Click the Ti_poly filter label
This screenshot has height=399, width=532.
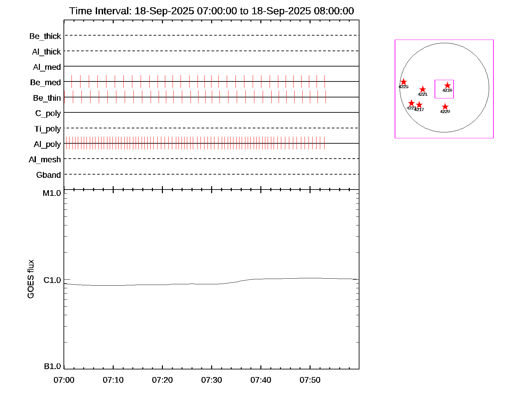pyautogui.click(x=48, y=129)
